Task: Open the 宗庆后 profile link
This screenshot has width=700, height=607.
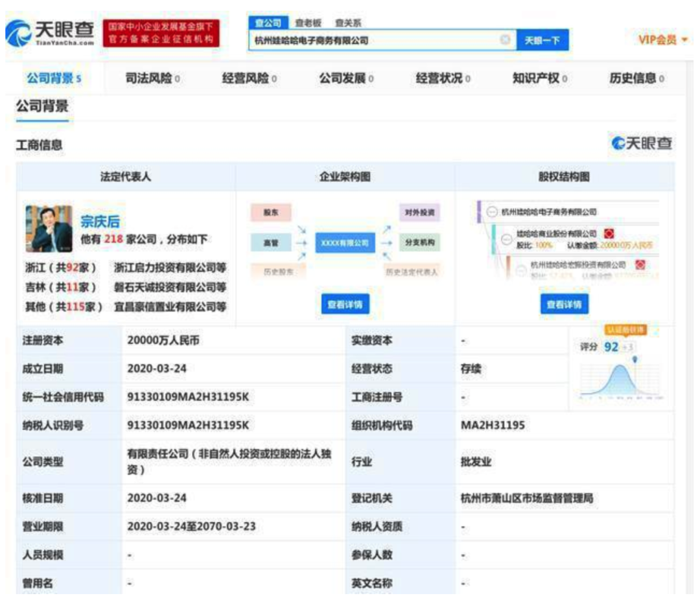Action: pyautogui.click(x=100, y=222)
